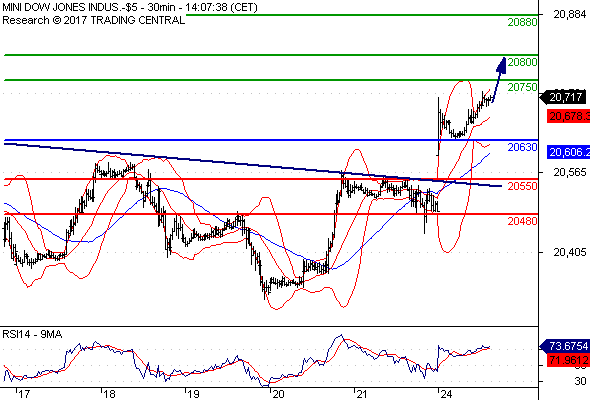Click the 20,565 axis value

[x=570, y=172]
